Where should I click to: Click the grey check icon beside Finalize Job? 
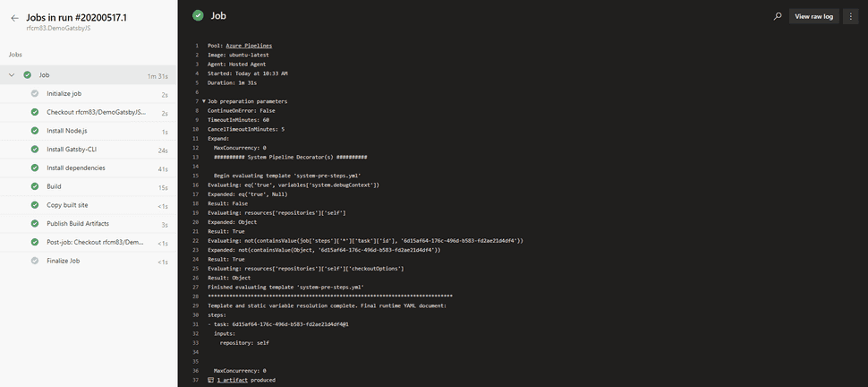[35, 261]
